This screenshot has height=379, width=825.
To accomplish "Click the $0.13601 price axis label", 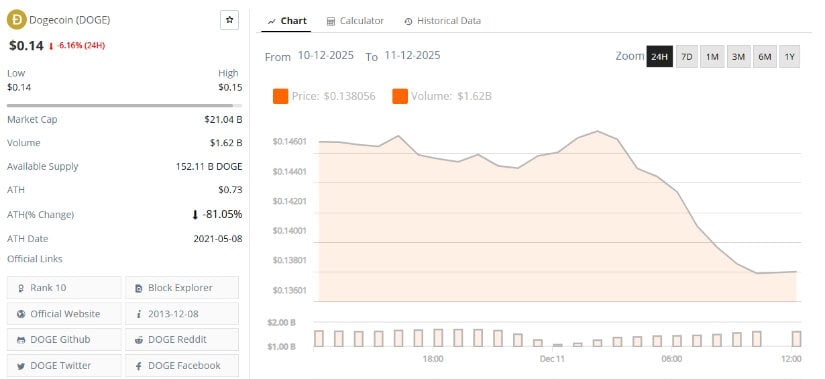I will [x=289, y=290].
